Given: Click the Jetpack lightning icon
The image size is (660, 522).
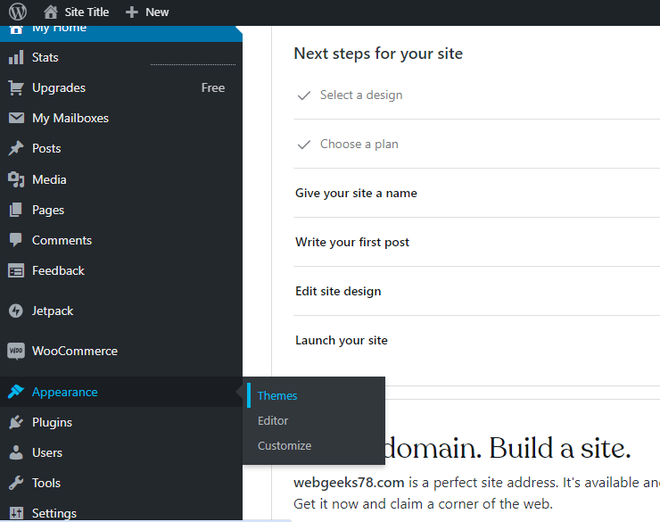Looking at the screenshot, I should click(x=16, y=311).
